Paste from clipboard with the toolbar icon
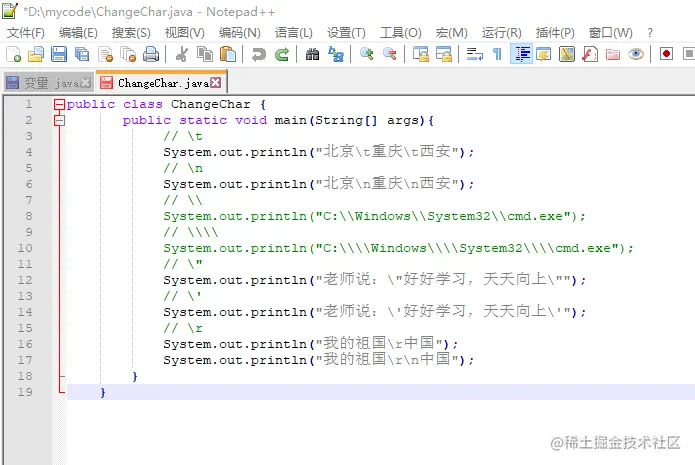This screenshot has height=465, width=695. coord(228,54)
